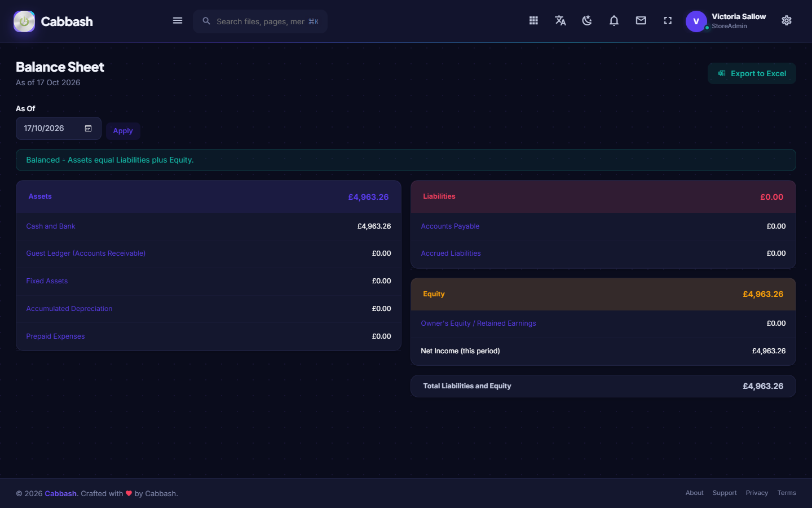
Task: Click the Victoria Sallow user name
Action: (739, 16)
